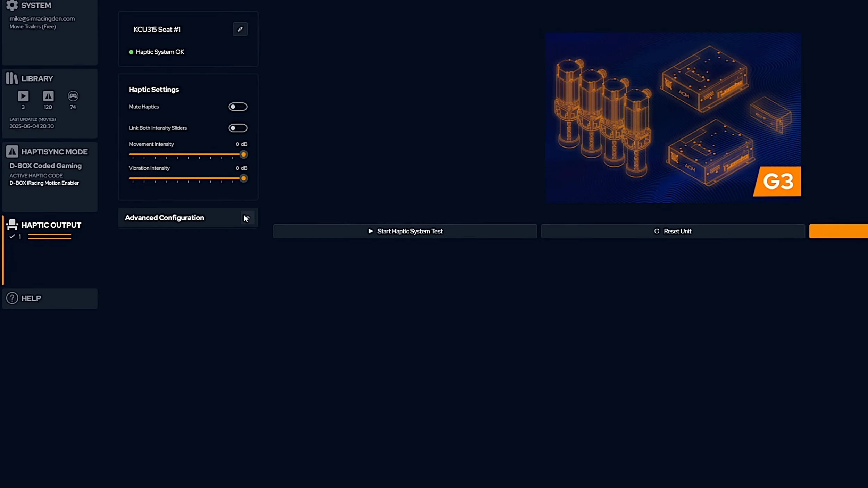Click the Haptic Settings heading
The image size is (868, 488).
click(x=154, y=90)
